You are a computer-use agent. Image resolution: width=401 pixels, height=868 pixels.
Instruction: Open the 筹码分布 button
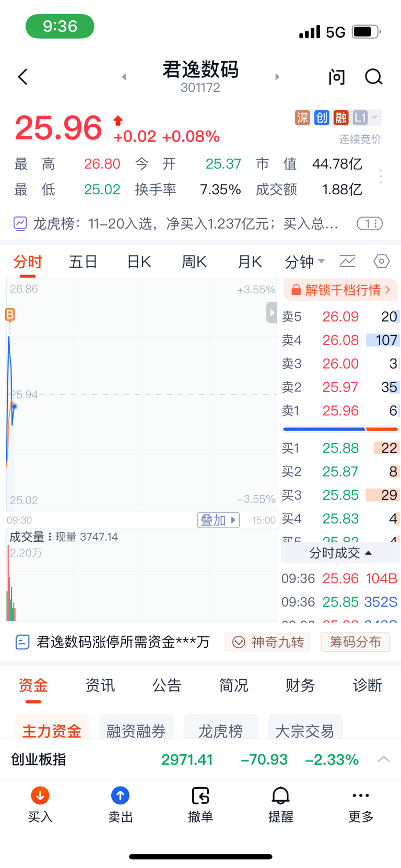pyautogui.click(x=355, y=642)
